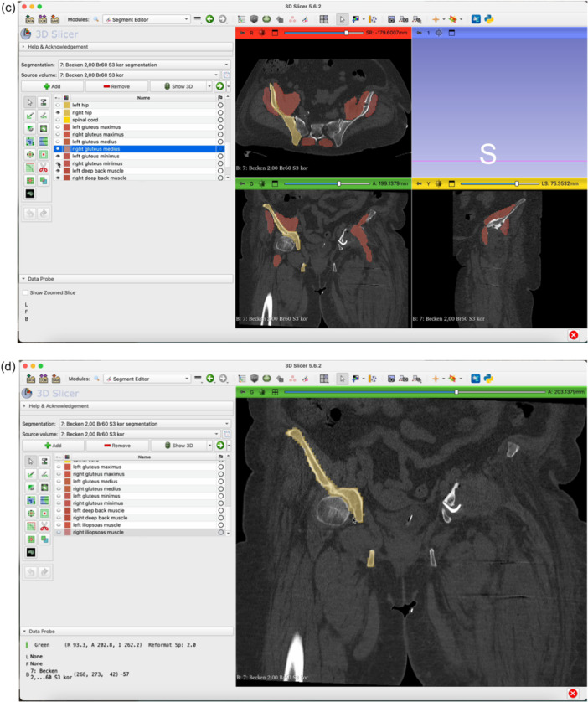Screen dimensions: 588x702
Task: Toggle visibility of right iliopsoas muscle segment
Action: tap(59, 532)
